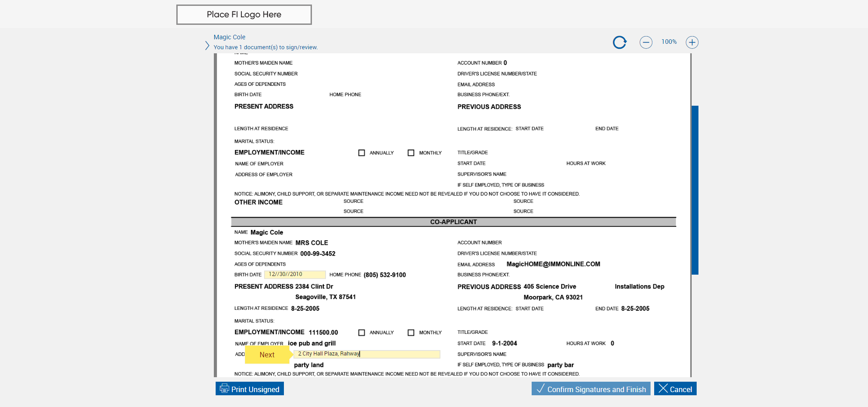Click the X icon on Cancel
This screenshot has width=868, height=407.
[663, 388]
